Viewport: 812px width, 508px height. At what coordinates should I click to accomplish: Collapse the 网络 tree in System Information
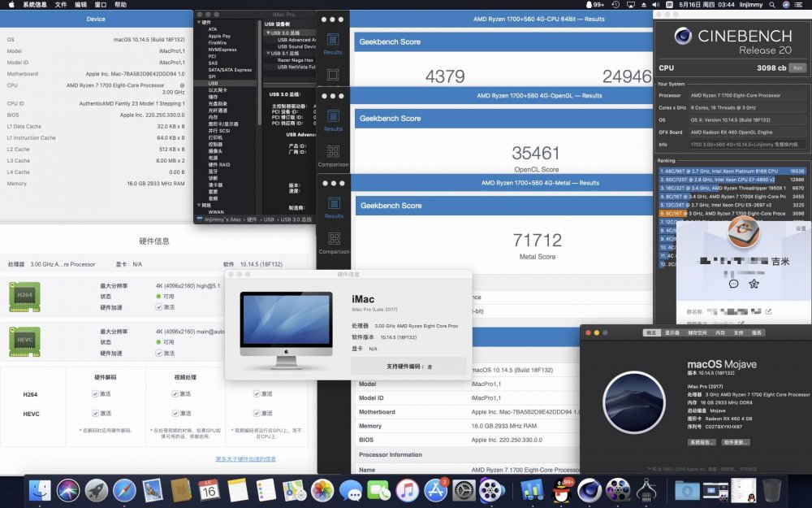(199, 206)
